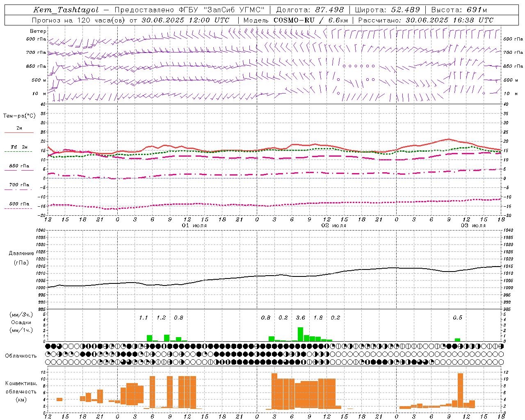The image size is (525, 420).
Task: Click the '03 июля' date label
Action: point(473,226)
